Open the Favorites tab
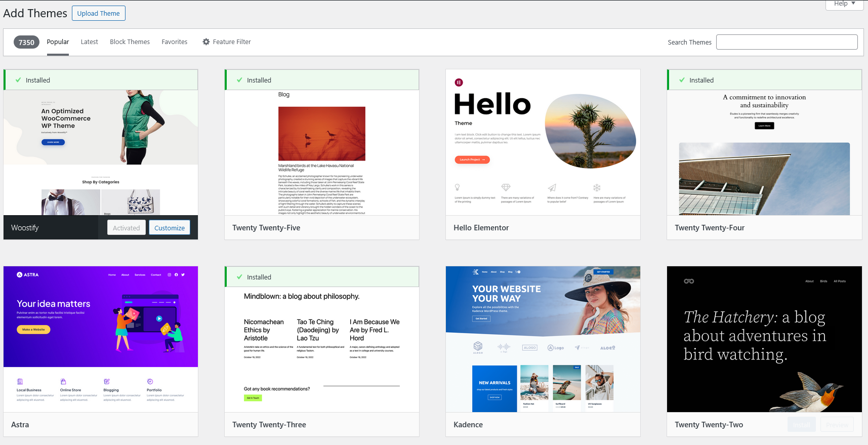 click(175, 42)
